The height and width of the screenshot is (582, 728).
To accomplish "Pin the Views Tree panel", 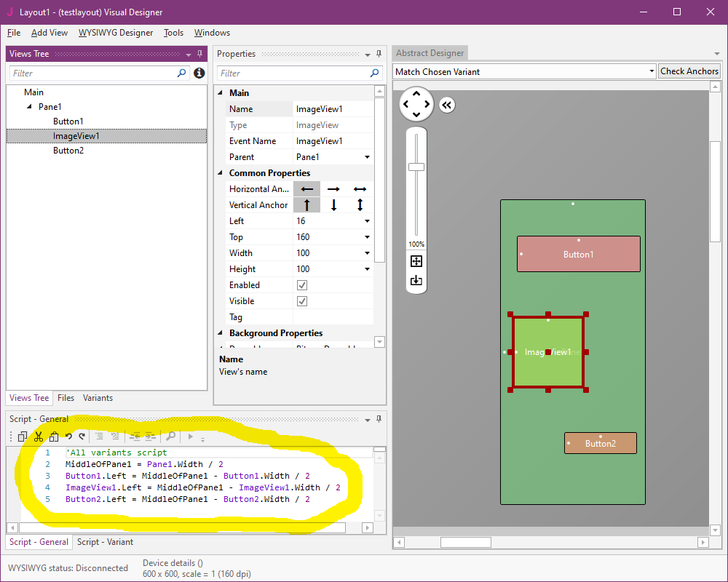I will [x=199, y=54].
